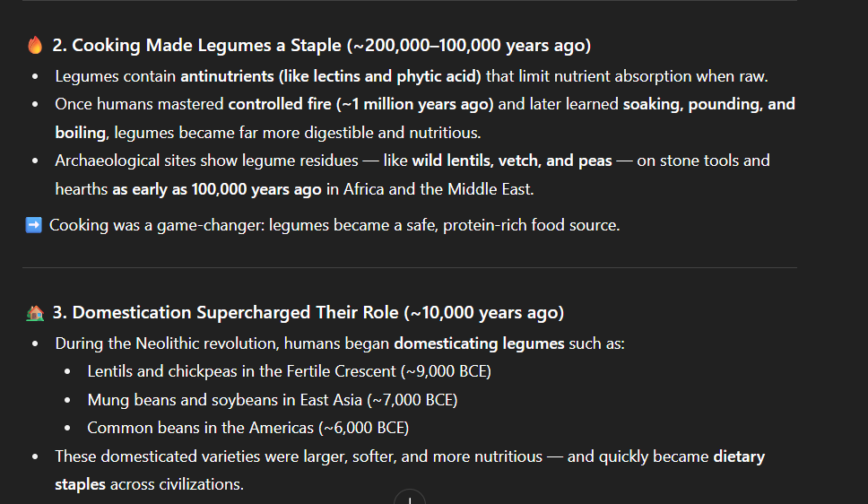
Task: Click bold text "controlled fire (~1 million years ago)"
Action: [x=360, y=104]
